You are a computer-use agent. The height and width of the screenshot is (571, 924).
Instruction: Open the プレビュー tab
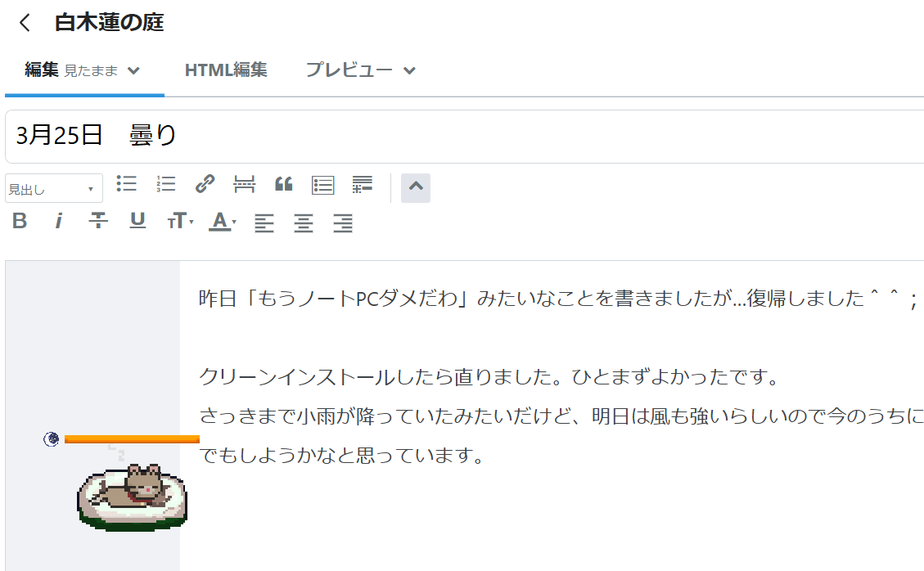[349, 70]
